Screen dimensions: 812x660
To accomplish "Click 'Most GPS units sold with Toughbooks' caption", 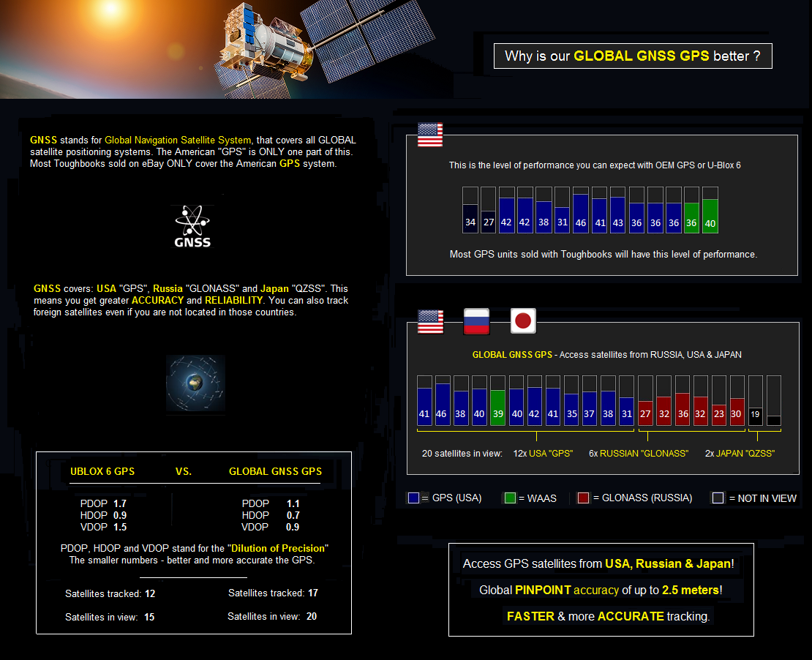I will (604, 255).
